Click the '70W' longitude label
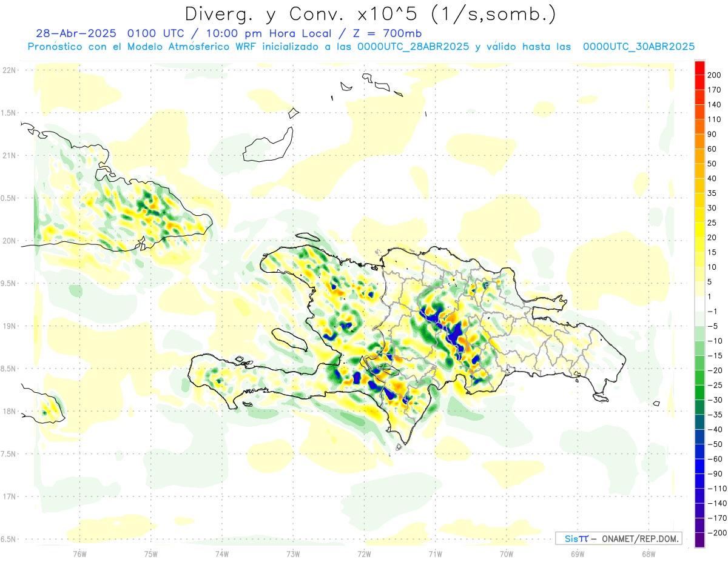Image resolution: width=728 pixels, height=562 pixels. pyautogui.click(x=507, y=554)
